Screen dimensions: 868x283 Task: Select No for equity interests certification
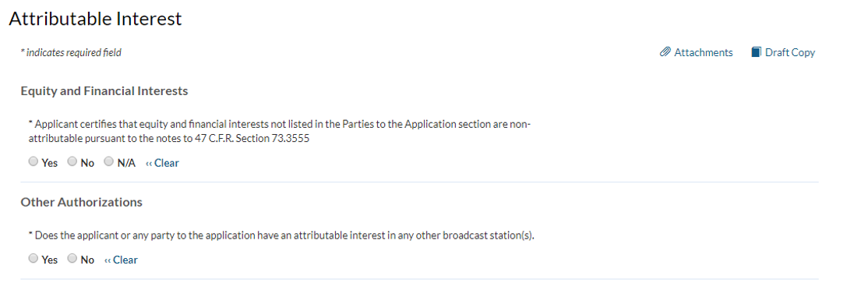coord(72,162)
